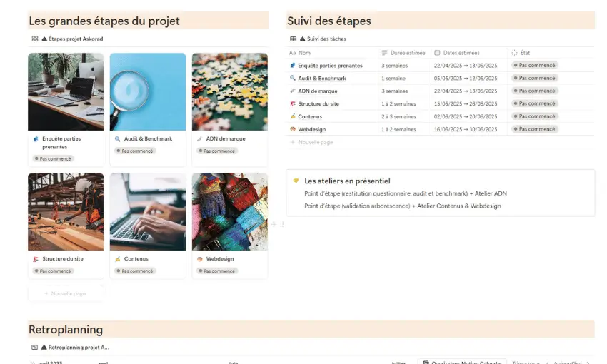Click the light bulb icon of the ateliers callout
This screenshot has height=364, width=607.
tap(296, 181)
